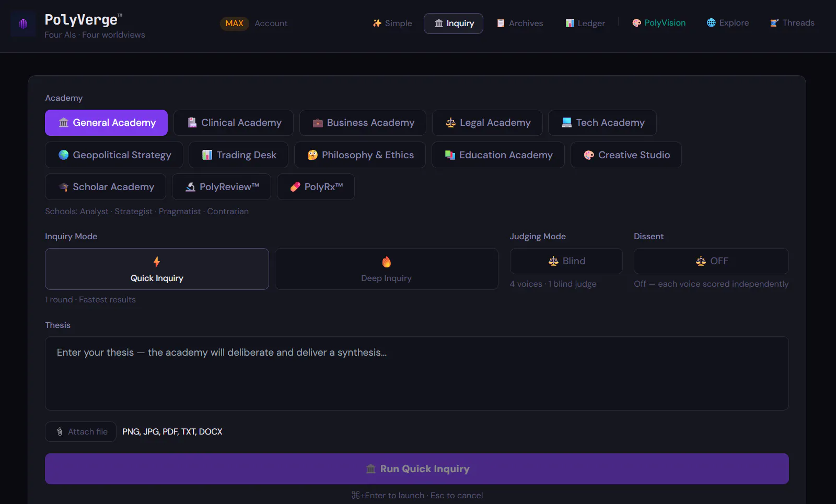Open the Simple mode tab

pyautogui.click(x=392, y=24)
